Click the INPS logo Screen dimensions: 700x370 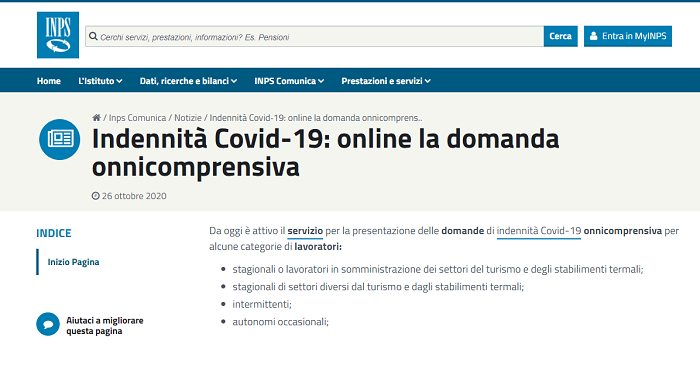click(58, 35)
